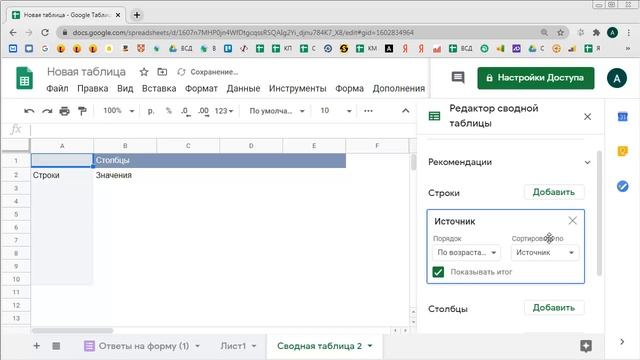640x360 pixels.
Task: Apply currency format with р. button
Action: click(x=151, y=111)
